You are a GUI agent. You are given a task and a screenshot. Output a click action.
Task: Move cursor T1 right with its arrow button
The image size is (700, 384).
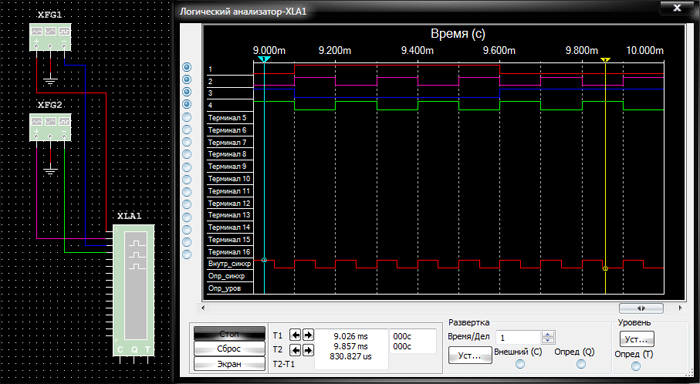(x=308, y=335)
